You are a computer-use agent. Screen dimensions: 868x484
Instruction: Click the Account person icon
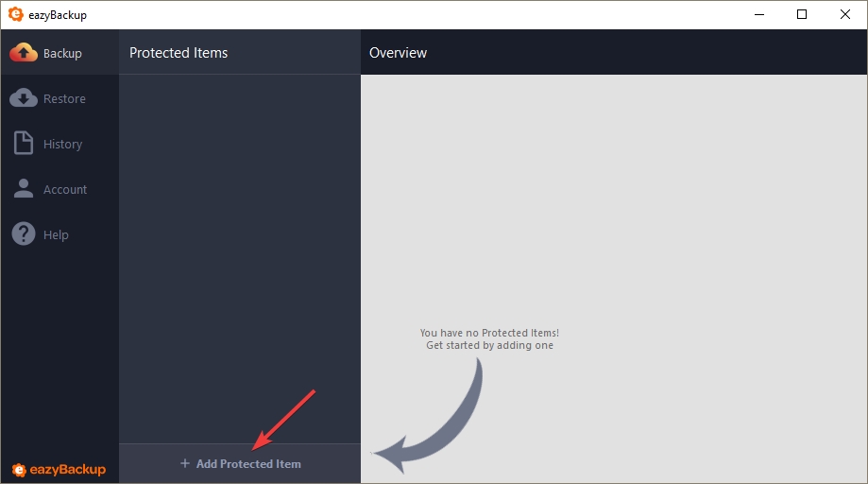pyautogui.click(x=24, y=188)
